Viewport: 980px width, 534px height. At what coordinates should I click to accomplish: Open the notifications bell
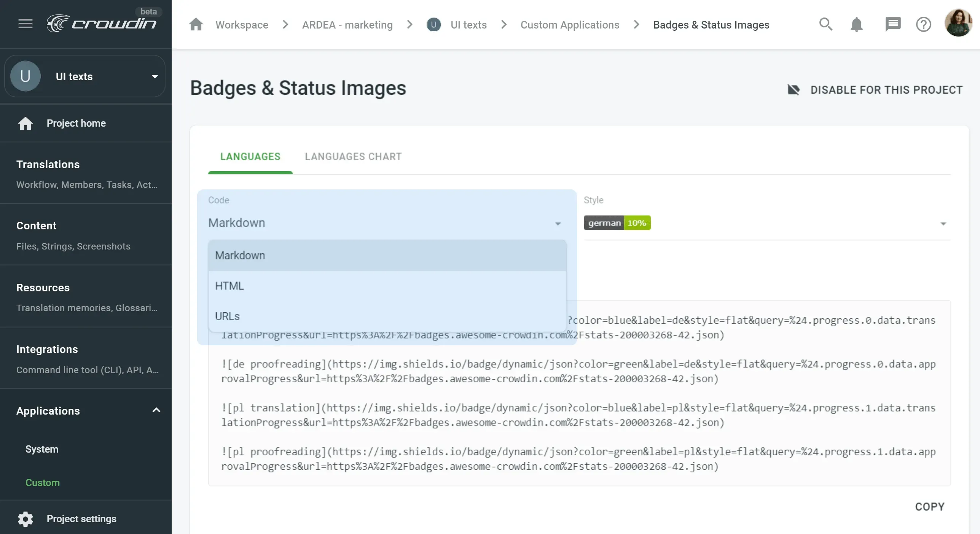point(856,24)
